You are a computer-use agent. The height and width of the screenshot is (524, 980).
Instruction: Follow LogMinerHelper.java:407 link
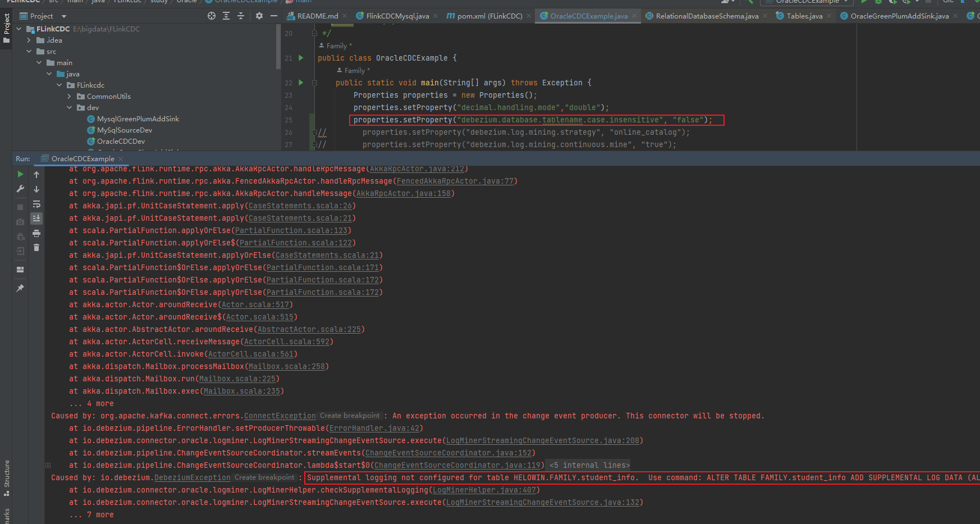coord(484,490)
